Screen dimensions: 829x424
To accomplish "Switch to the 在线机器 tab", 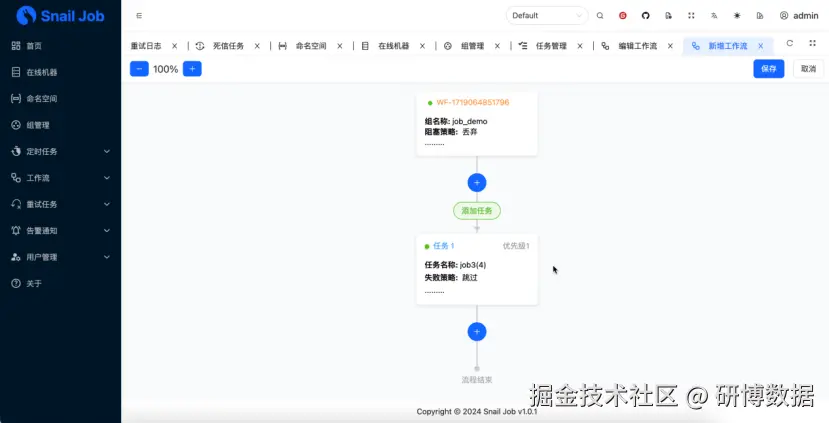I will tap(394, 46).
